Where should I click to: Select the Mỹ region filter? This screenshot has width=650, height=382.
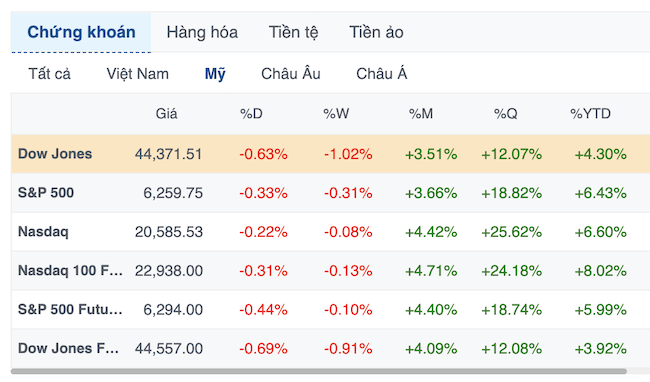(215, 74)
